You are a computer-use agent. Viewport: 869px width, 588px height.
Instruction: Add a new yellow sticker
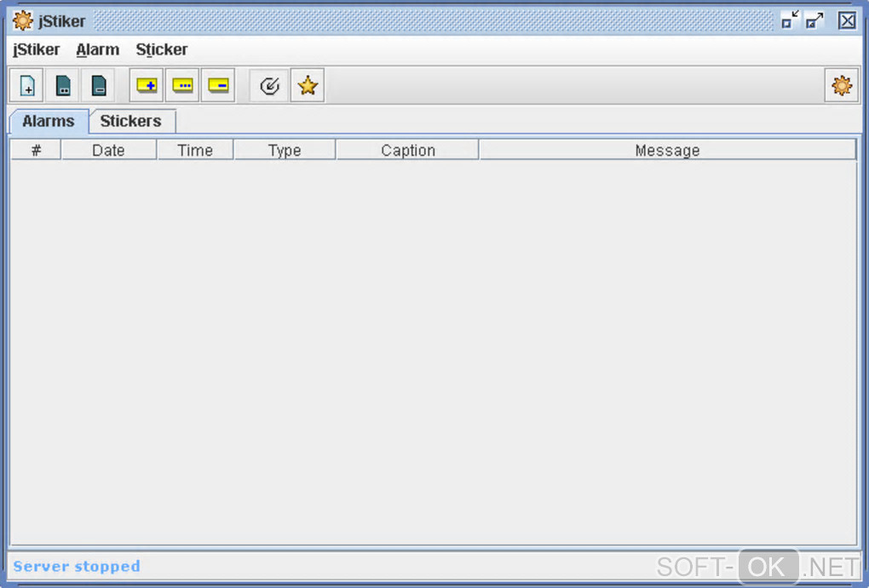point(147,85)
